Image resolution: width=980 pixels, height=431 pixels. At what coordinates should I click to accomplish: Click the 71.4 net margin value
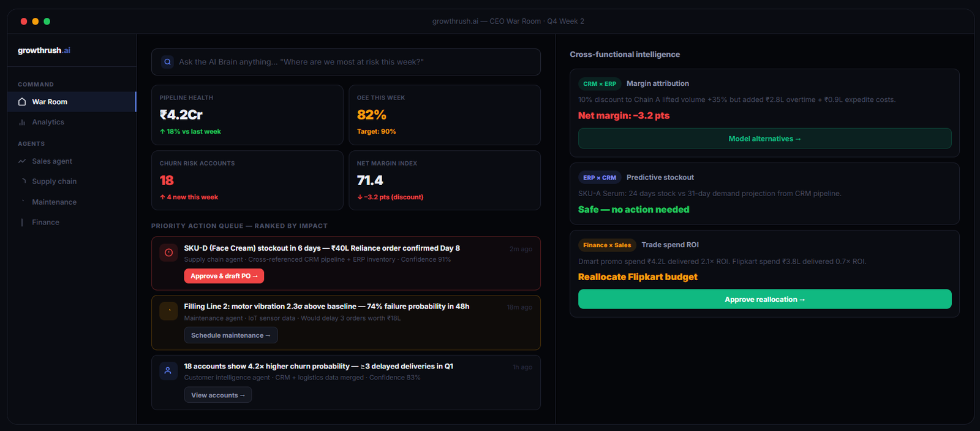(370, 180)
